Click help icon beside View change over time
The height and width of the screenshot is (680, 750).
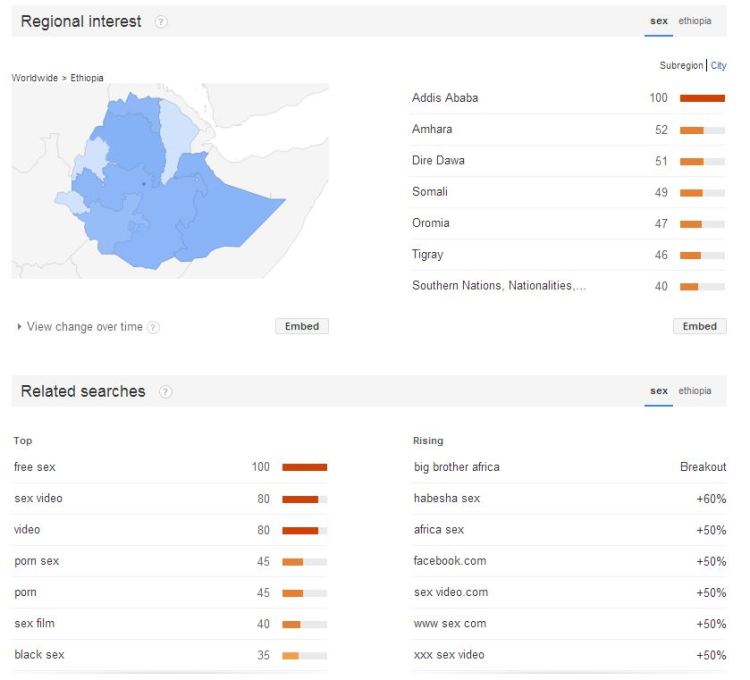point(153,327)
